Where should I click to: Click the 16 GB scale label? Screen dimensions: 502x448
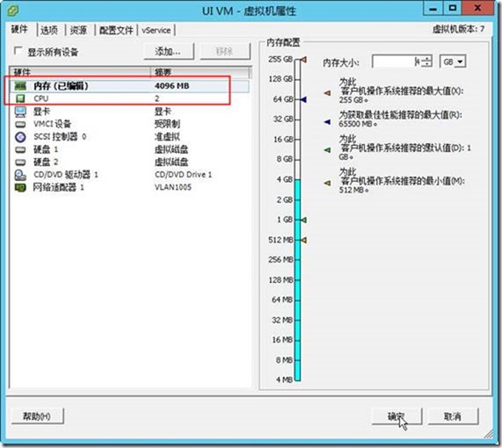click(283, 140)
